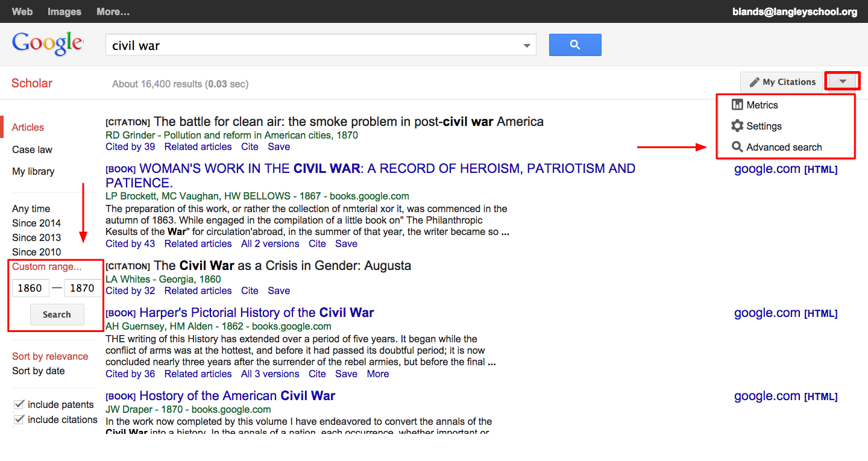
Task: Click 'LA Whites - Georgia, 1860' text
Action: pos(163,279)
